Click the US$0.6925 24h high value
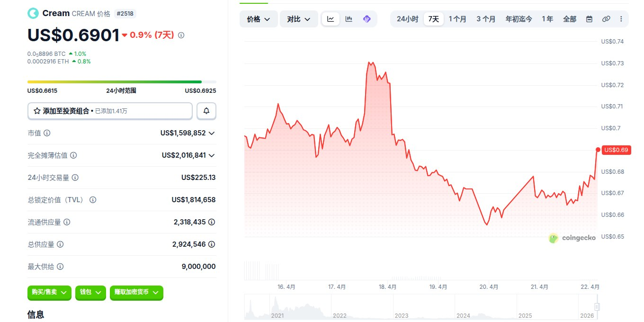This screenshot has height=322, width=644. click(x=201, y=91)
